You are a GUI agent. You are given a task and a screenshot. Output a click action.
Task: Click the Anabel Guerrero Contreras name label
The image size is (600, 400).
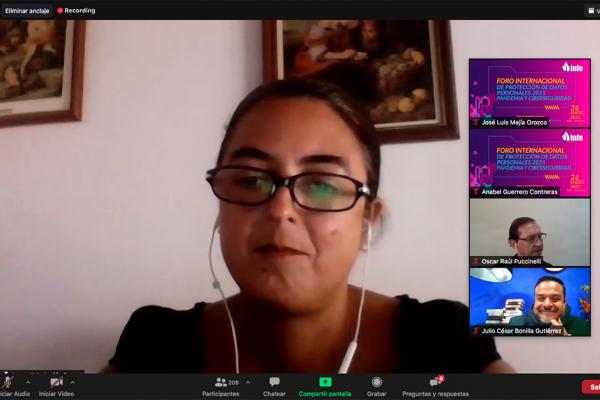[519, 192]
